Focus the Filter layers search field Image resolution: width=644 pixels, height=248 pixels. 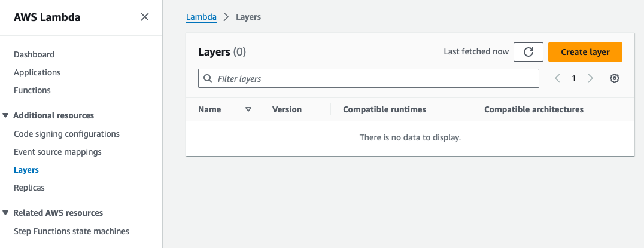(371, 78)
